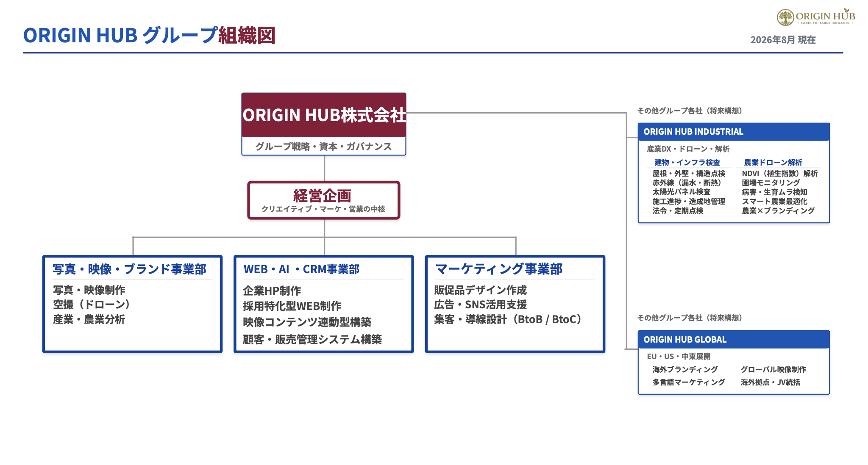Screen dimensions: 868x465
Task: Click 映像コンテンツ連動型構築 line
Action: pos(307,322)
